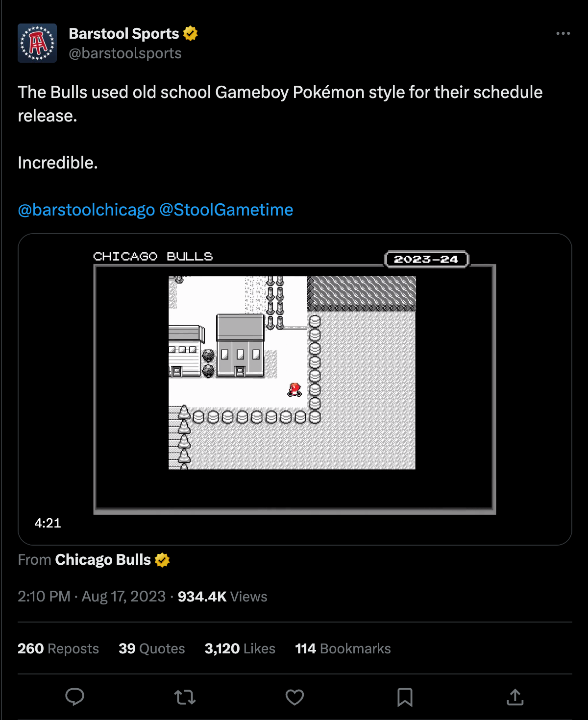This screenshot has height=720, width=588.
Task: Open the @barstoolchicago mention link
Action: pos(86,210)
